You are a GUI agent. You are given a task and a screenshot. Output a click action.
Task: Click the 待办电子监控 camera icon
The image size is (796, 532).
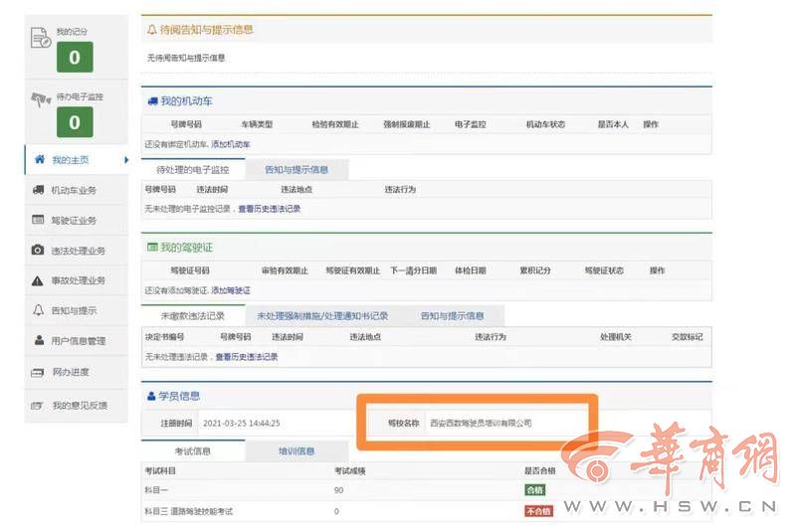tap(41, 98)
